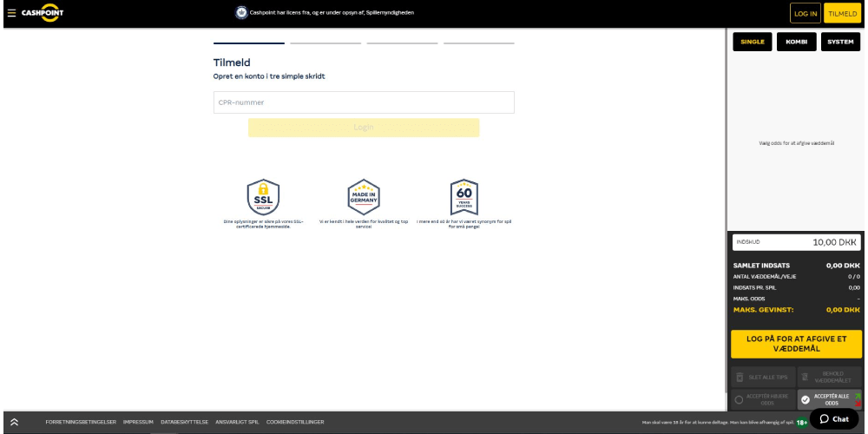Click the Spillemyndigheden license badge icon
The height and width of the screenshot is (434, 868).
tap(240, 13)
